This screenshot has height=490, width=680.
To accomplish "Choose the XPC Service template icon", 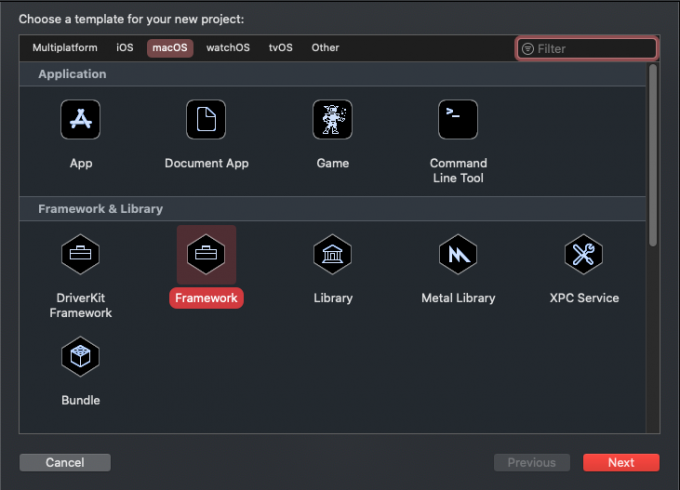I will pyautogui.click(x=584, y=255).
